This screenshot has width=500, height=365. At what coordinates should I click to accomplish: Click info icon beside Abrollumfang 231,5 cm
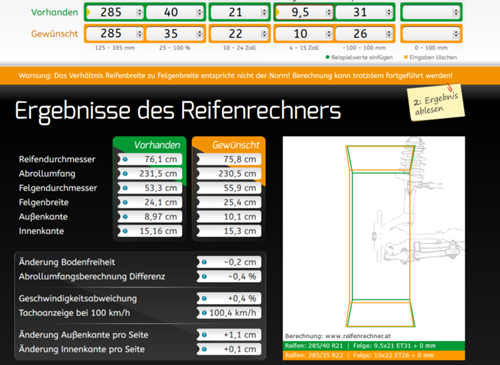click(x=125, y=174)
